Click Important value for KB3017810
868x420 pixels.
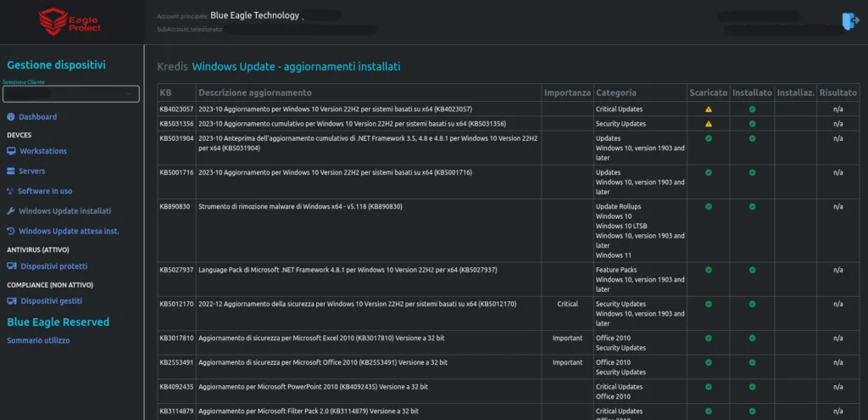coord(567,338)
